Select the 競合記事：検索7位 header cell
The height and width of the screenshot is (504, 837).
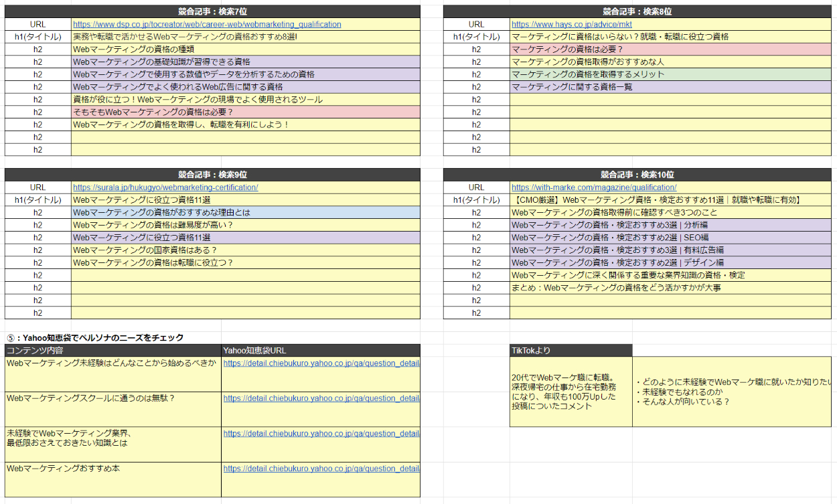pyautogui.click(x=212, y=11)
